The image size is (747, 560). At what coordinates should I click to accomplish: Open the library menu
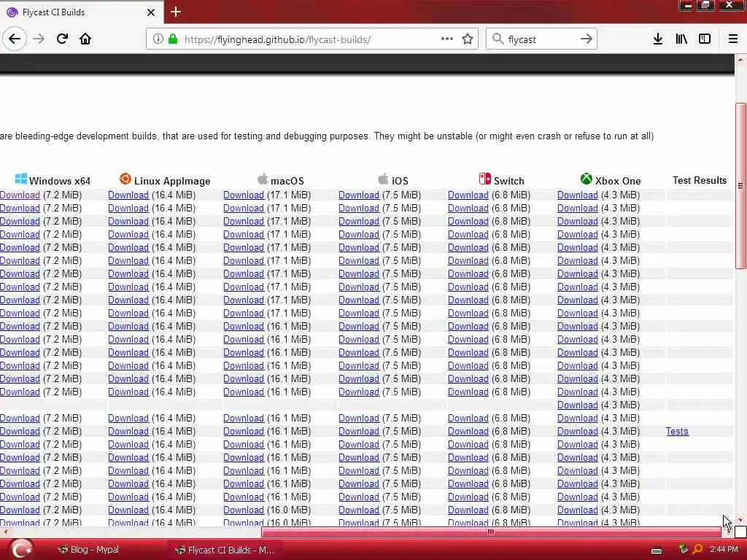click(x=681, y=39)
